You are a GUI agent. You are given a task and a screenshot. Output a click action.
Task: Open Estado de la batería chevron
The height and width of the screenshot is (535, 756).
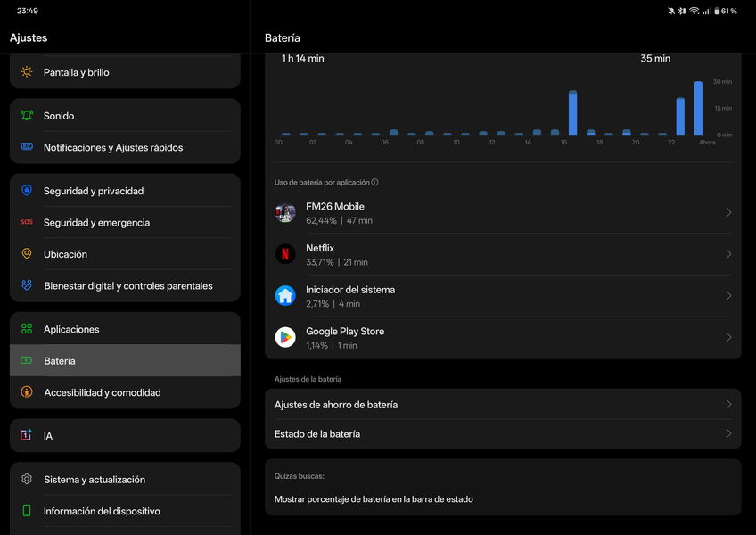(x=728, y=434)
